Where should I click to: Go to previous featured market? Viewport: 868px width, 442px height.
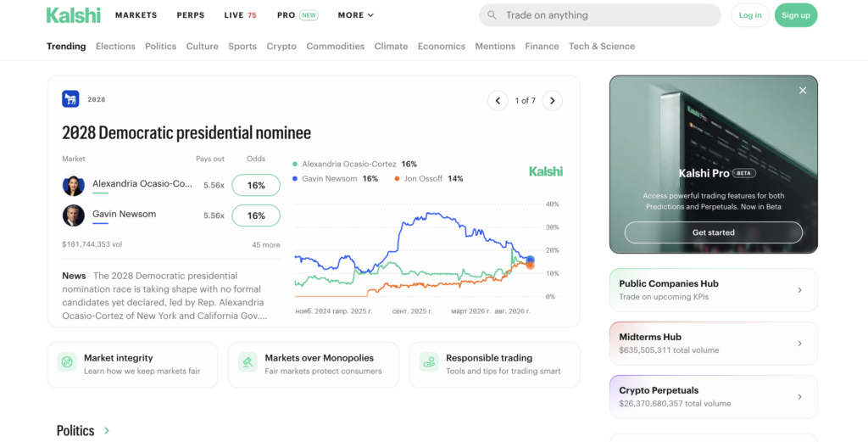click(x=498, y=100)
